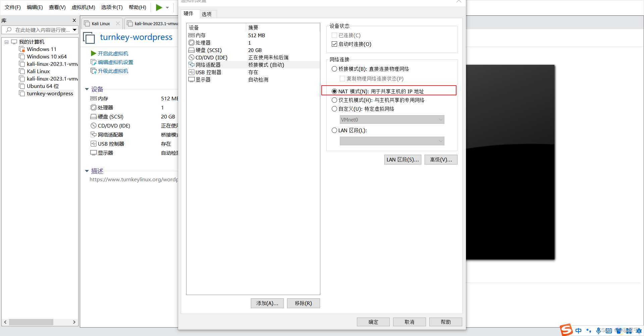This screenshot has height=336, width=644.
Task: Click hard disk icon in main window device list
Action: pos(94,116)
